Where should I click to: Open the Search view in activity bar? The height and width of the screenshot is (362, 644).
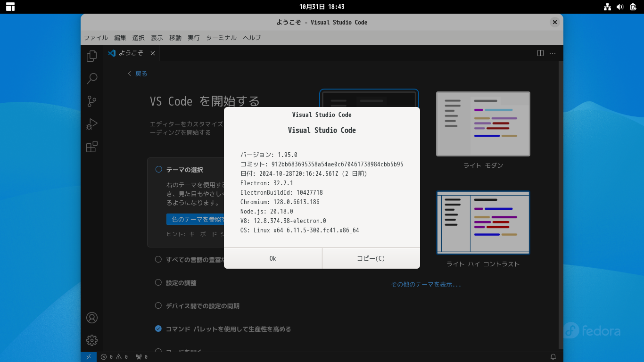[92, 79]
